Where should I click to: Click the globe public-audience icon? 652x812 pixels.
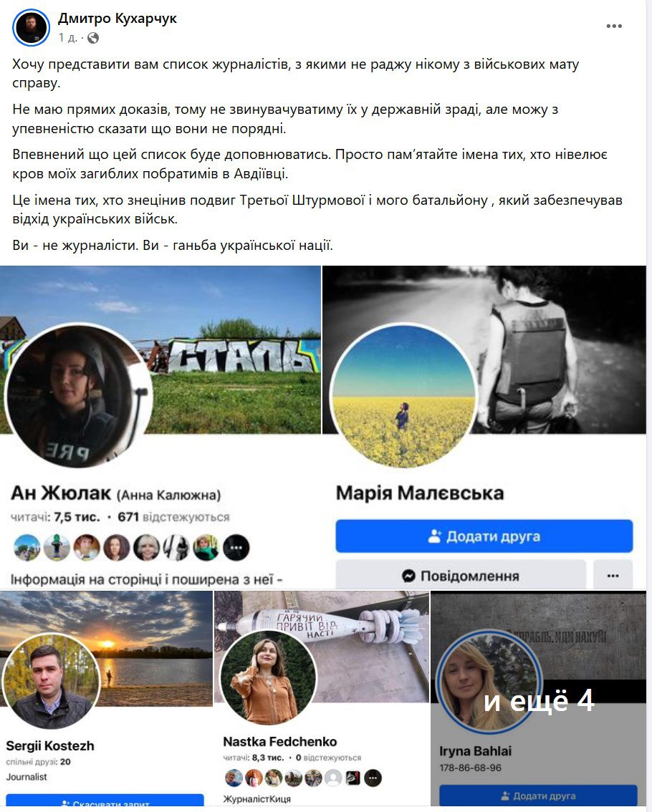(93, 38)
